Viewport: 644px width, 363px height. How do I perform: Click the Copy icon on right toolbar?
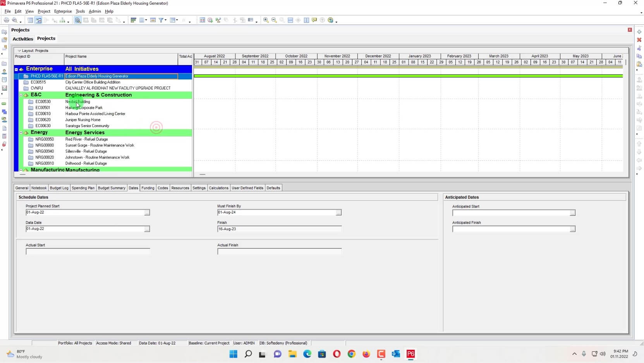[x=639, y=56]
